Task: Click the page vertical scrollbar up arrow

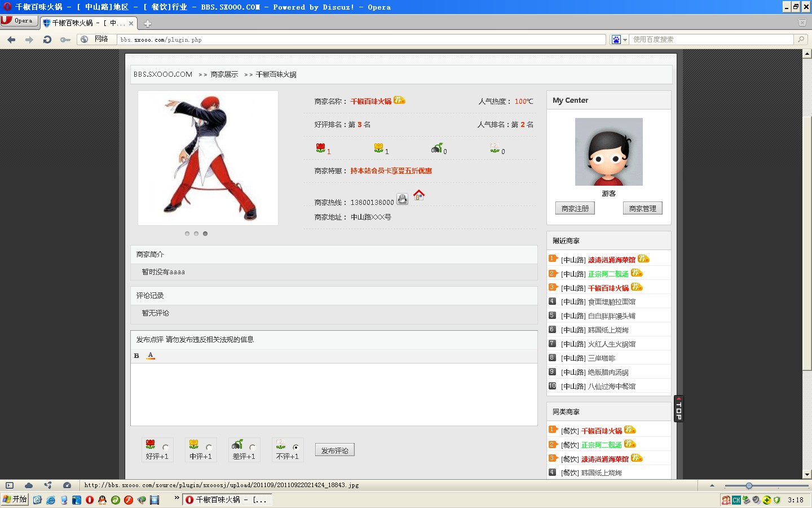Action: click(x=807, y=54)
